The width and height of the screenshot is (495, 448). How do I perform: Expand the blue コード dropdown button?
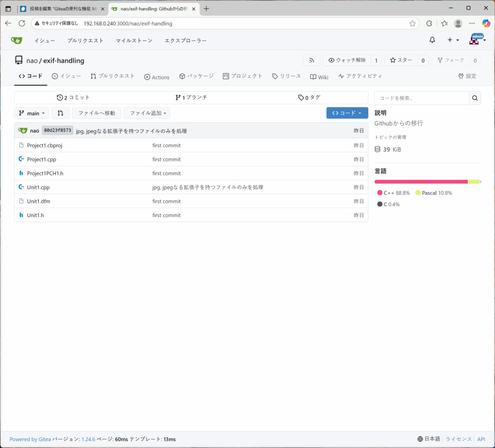[x=347, y=113]
